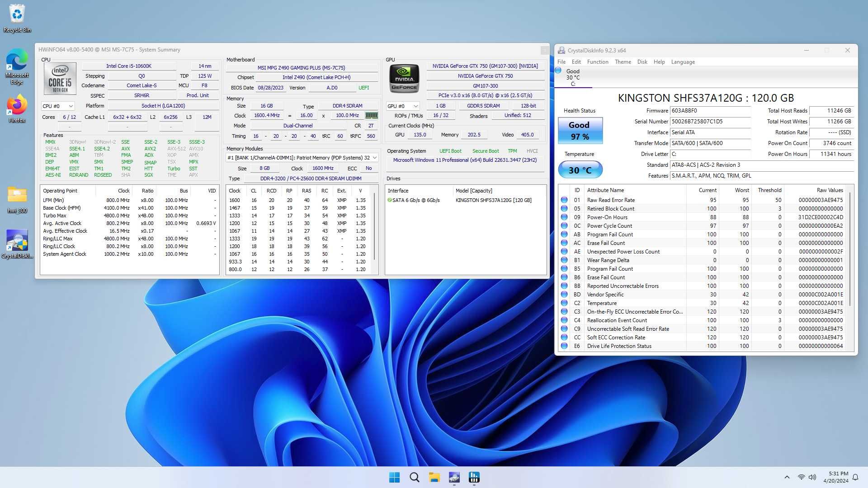Open the Windows Start menu
Image resolution: width=868 pixels, height=488 pixels.
pos(394,477)
